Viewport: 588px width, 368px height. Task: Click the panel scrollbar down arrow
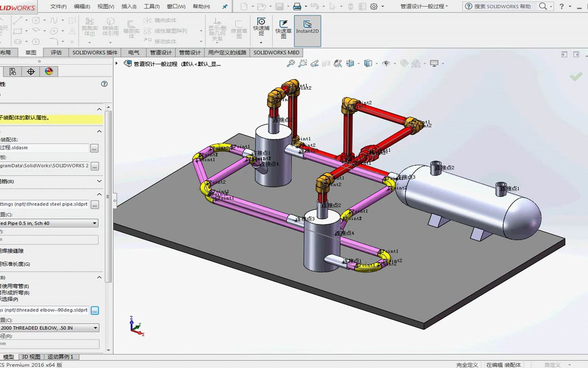pos(109,350)
